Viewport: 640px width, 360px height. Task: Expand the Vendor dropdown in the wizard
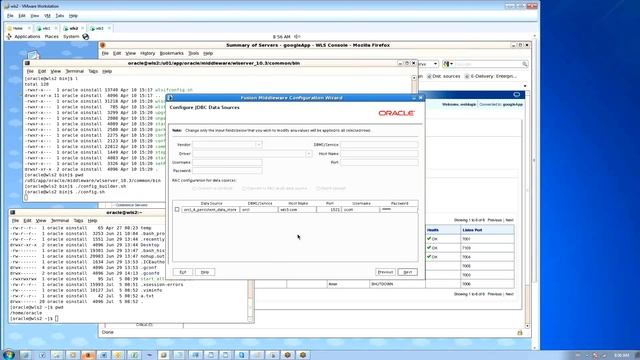[258, 145]
